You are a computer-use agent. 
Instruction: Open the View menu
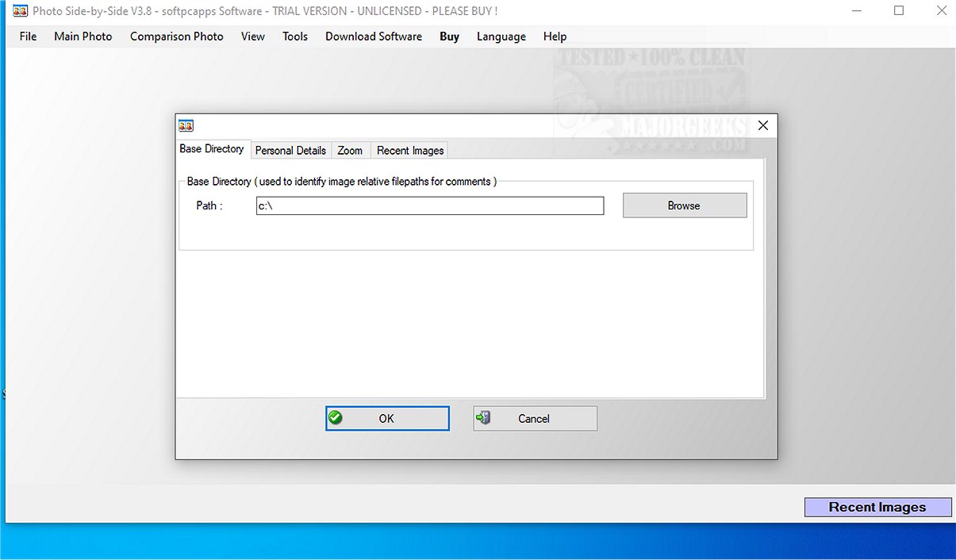[x=253, y=36]
